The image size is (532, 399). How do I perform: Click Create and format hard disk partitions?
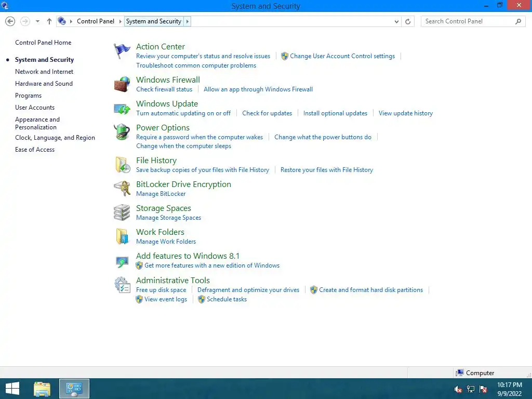click(x=371, y=290)
